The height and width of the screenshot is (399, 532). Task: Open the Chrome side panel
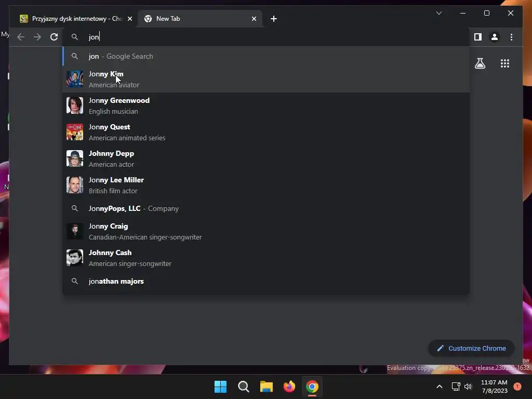click(478, 37)
